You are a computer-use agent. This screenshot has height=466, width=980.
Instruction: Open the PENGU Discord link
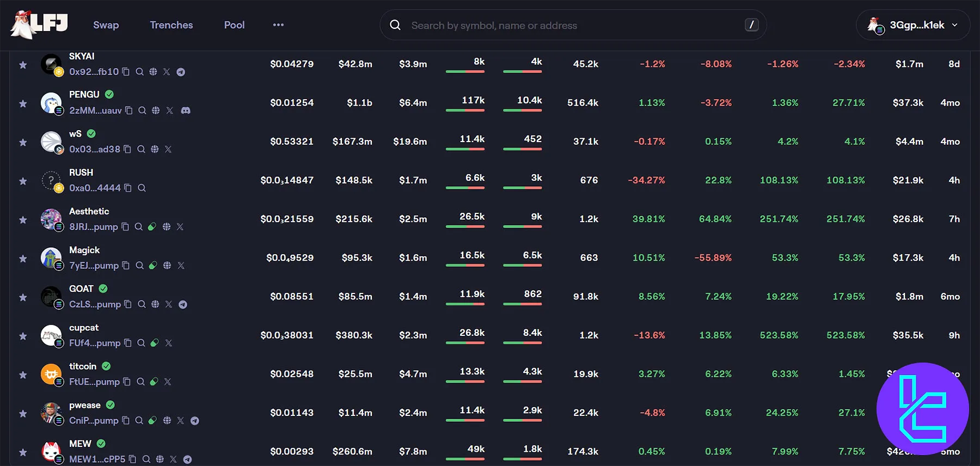tap(186, 111)
